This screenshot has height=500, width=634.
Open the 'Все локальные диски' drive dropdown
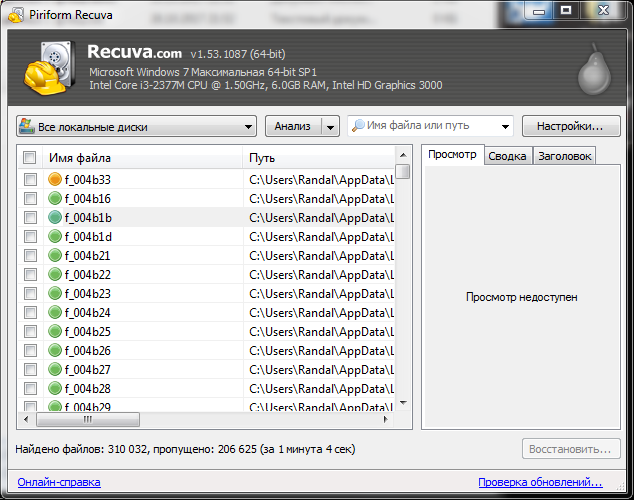136,127
